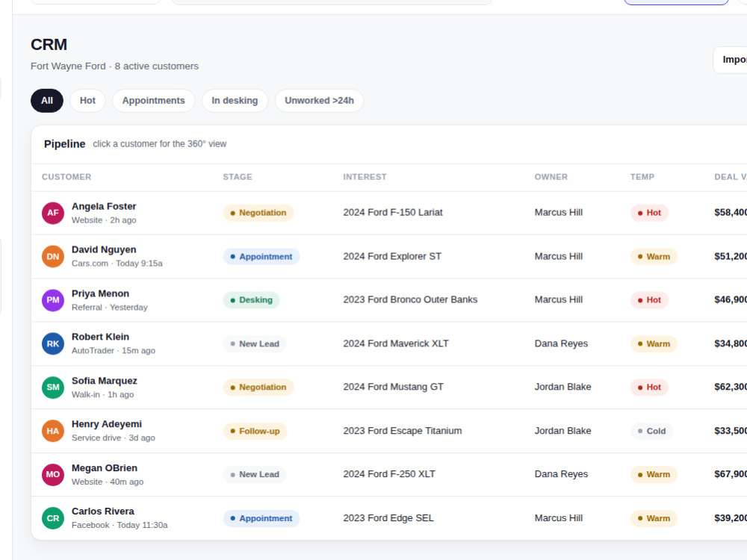Click Henry Adeyemi's Cold temp badge
Screen dimensions: 747x560
(x=651, y=431)
